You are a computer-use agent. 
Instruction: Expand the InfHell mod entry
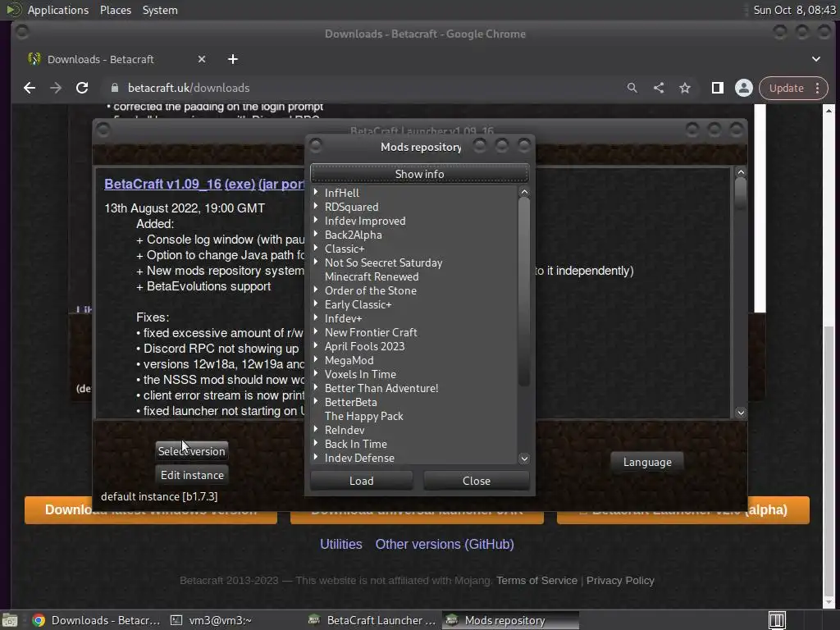tap(316, 192)
